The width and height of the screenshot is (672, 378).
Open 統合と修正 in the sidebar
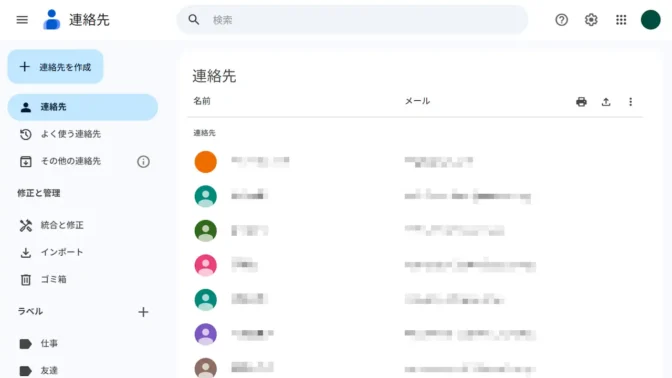(x=83, y=225)
